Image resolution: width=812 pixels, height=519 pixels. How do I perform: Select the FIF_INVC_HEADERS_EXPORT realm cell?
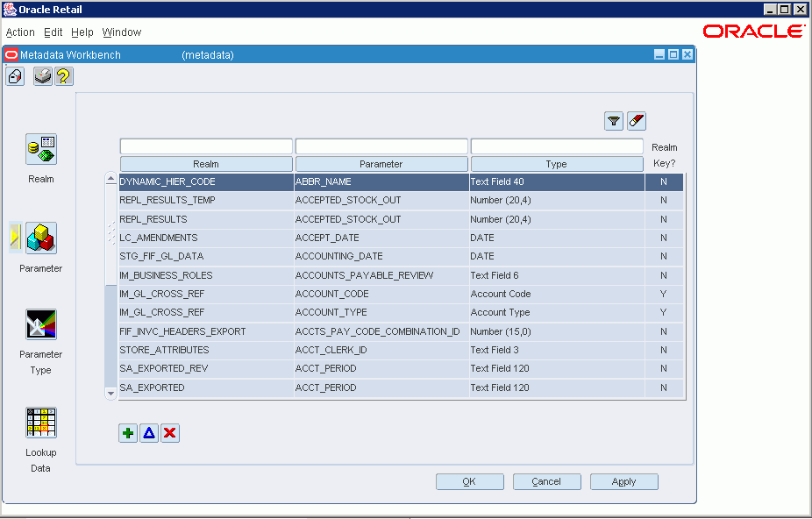(x=206, y=331)
